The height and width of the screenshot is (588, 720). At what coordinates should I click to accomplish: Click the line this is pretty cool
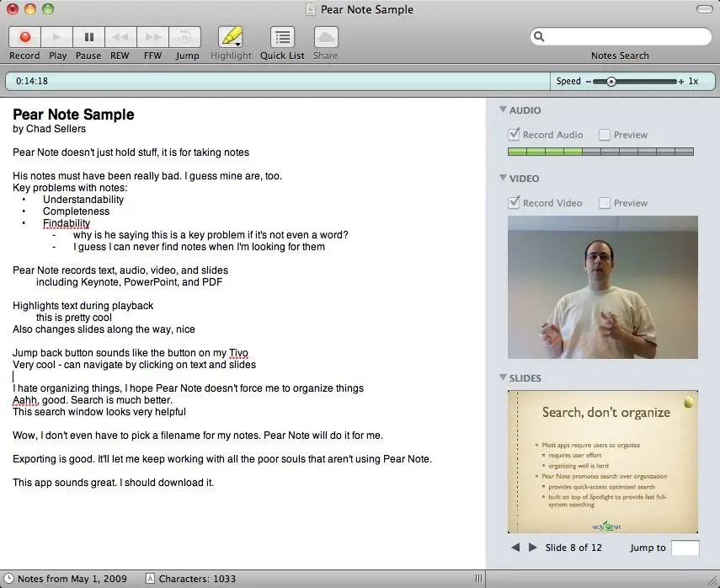[74, 318]
